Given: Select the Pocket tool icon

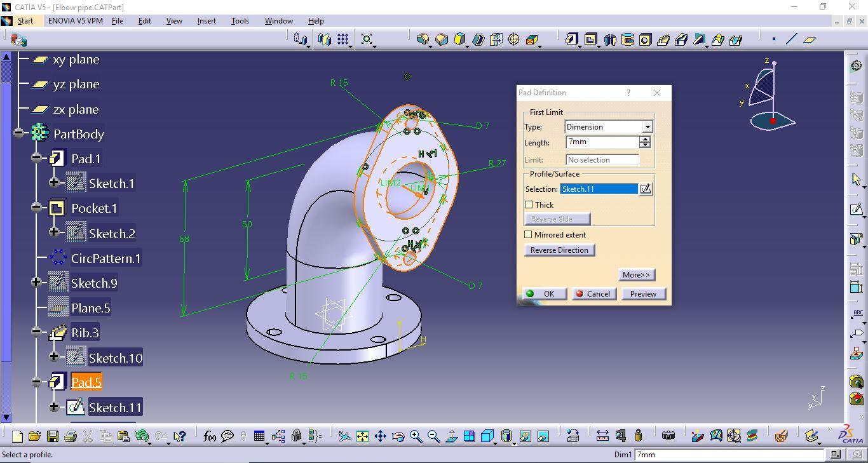Looking at the screenshot, I should [590, 40].
